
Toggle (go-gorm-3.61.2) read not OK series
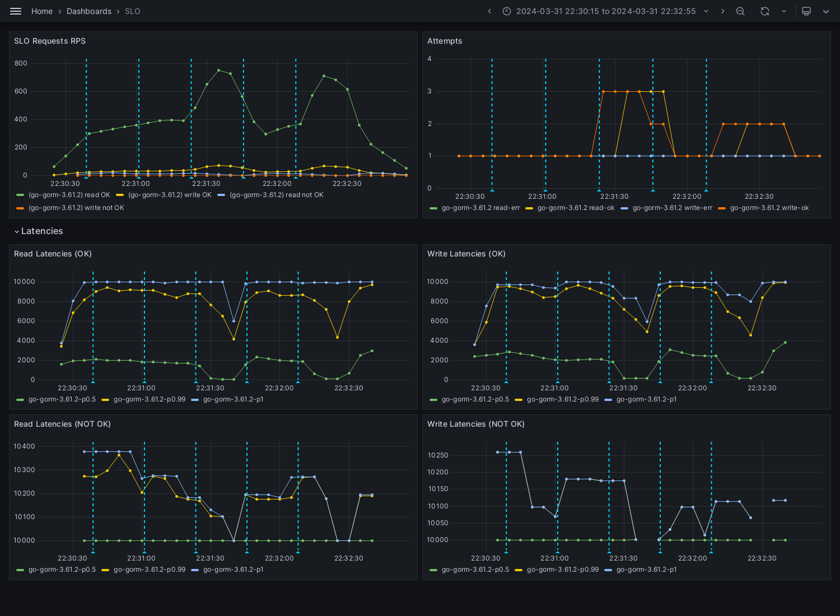277,195
